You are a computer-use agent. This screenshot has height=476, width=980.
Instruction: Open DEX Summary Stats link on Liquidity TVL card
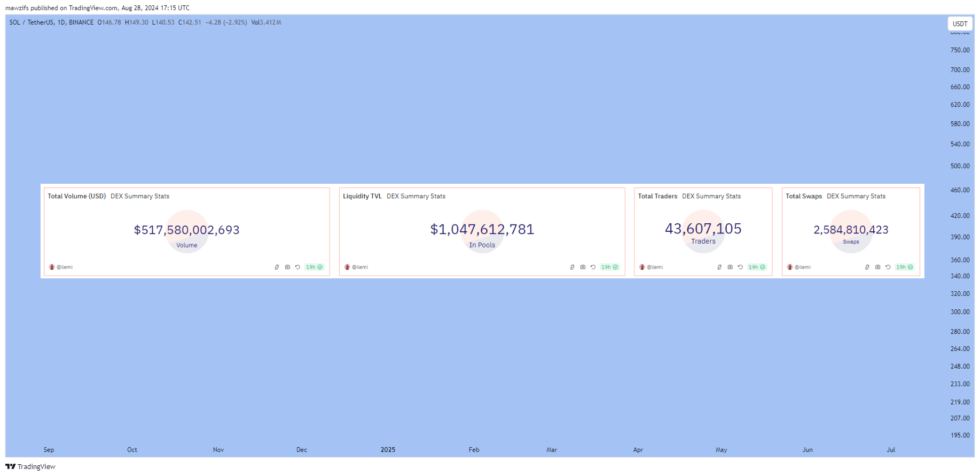coord(416,196)
